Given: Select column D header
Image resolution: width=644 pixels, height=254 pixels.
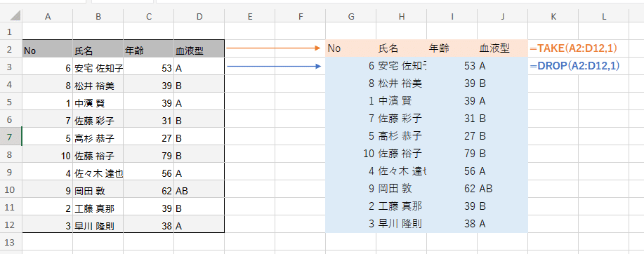Looking at the screenshot, I should [199, 16].
